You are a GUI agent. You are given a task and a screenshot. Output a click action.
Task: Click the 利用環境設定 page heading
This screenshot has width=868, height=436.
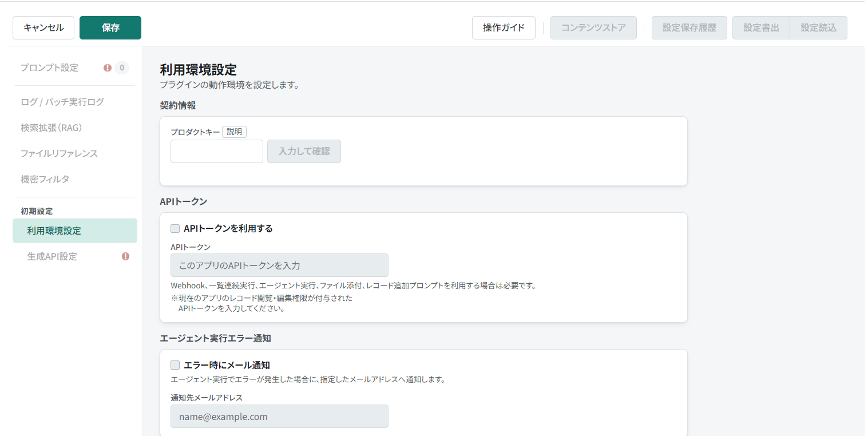coord(198,70)
